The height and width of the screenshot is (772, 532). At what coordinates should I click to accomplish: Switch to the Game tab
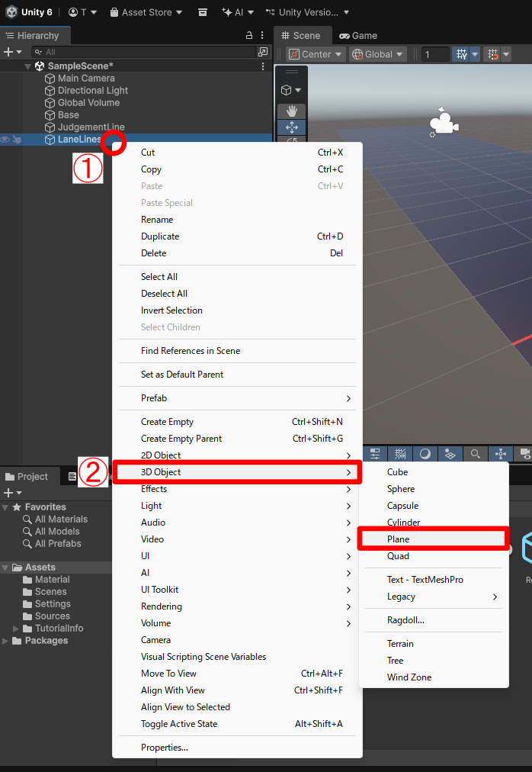click(x=358, y=36)
